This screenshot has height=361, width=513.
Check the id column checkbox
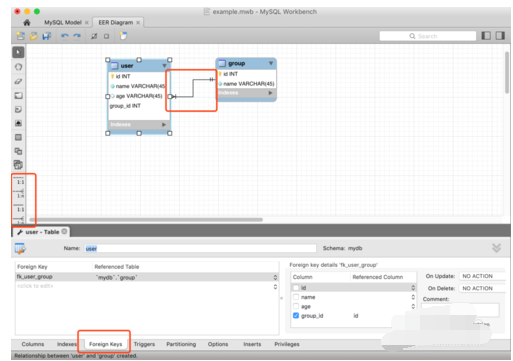pos(296,288)
